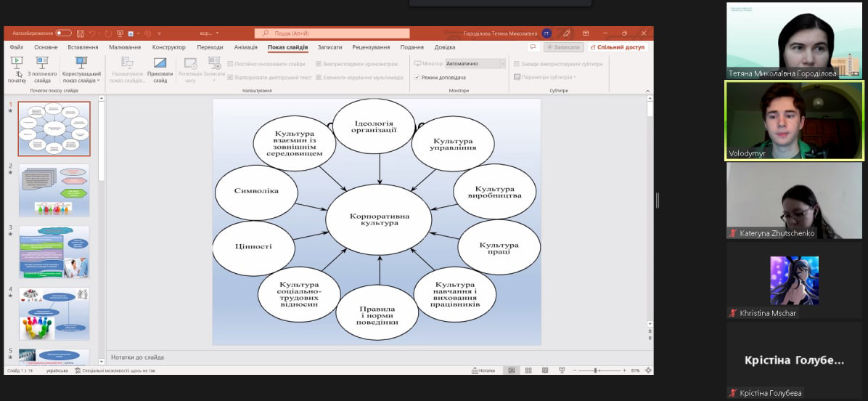Adjust the zoom slider in status bar

(597, 370)
